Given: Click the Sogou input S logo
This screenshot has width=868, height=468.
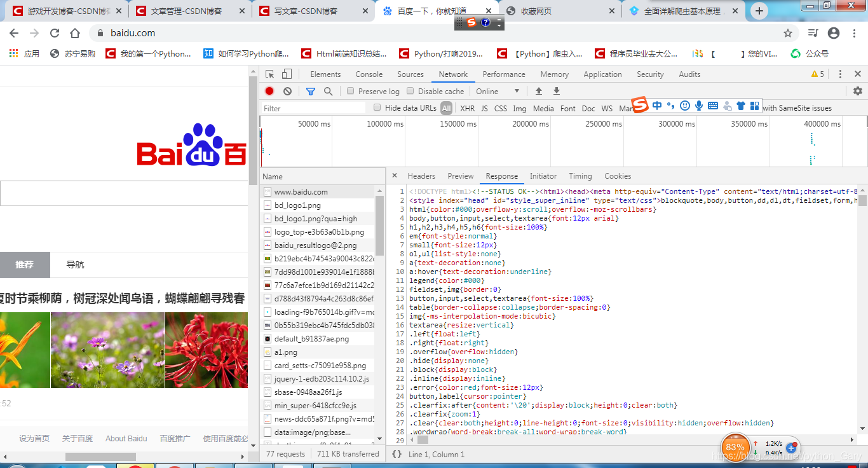Looking at the screenshot, I should click(640, 105).
